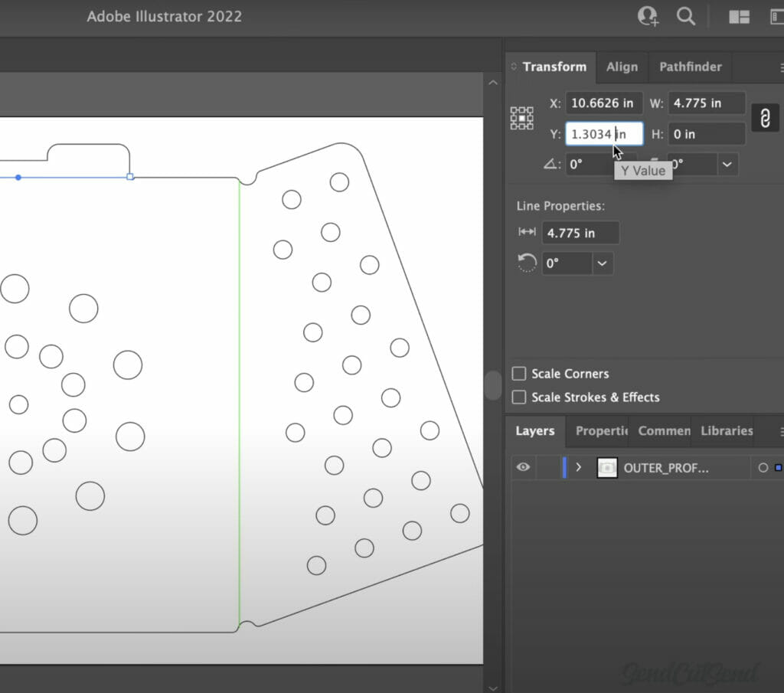Open the Libraries panel tab
Screen dimensions: 784x693
[726, 431]
